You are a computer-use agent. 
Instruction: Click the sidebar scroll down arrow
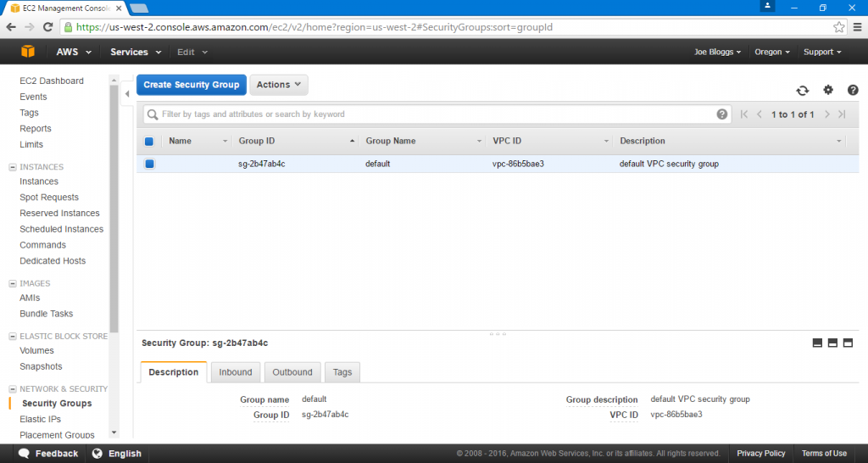(114, 432)
